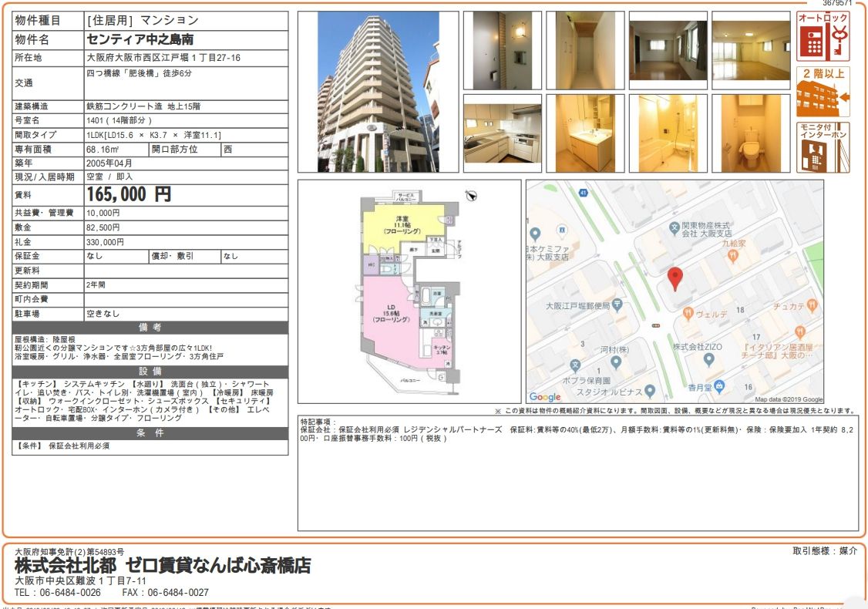Click the deposit value 82,500円
868x609 pixels.
(x=103, y=227)
